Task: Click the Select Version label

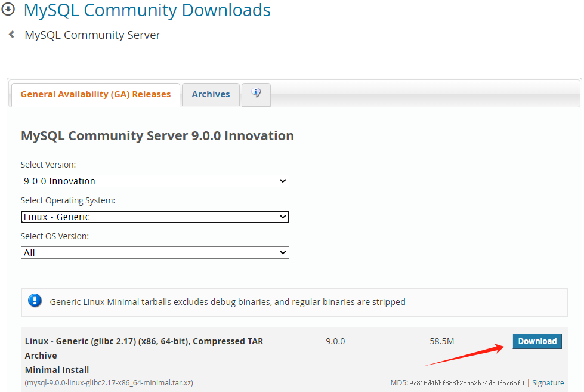Action: (48, 165)
